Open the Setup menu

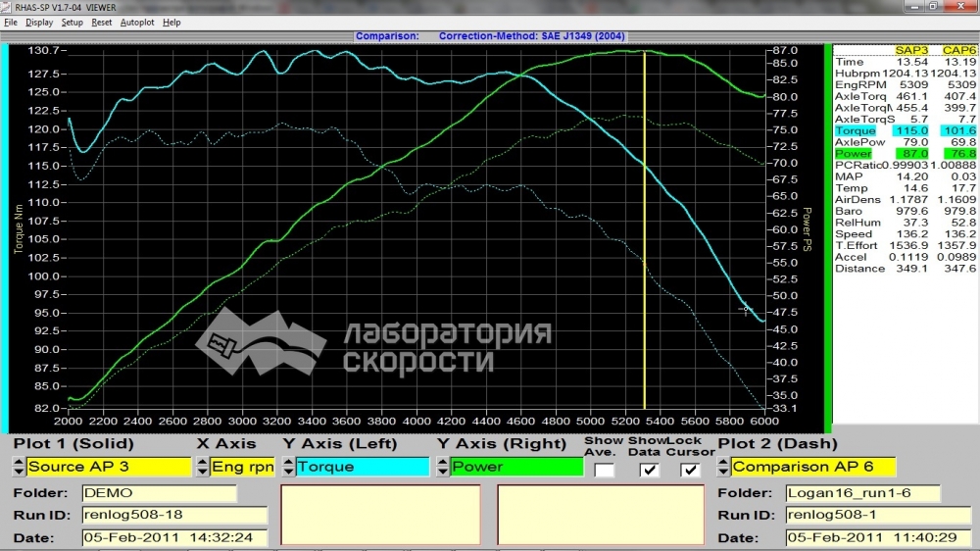click(72, 23)
